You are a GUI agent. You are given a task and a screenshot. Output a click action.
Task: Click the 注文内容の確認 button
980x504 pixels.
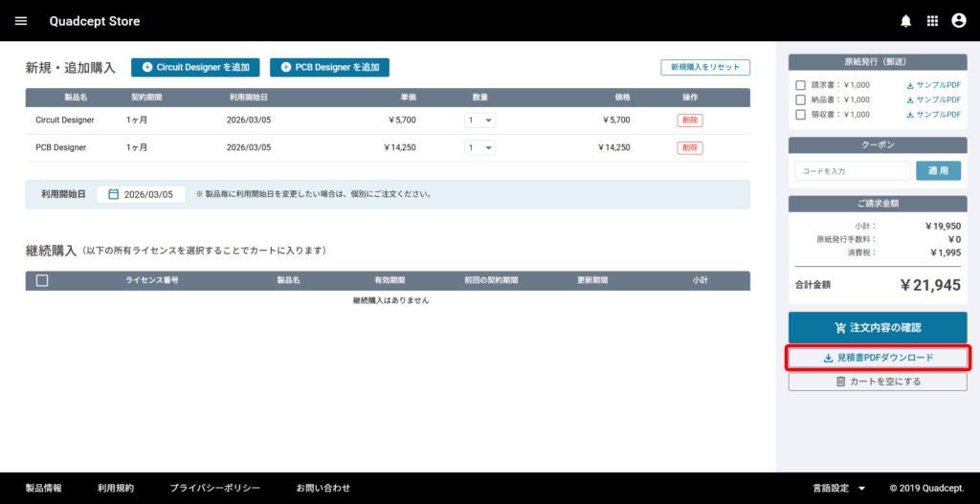click(878, 327)
